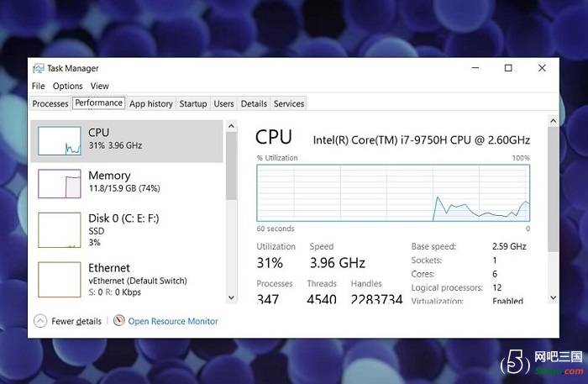
Task: Click the Resource Monitor gauge icon
Action: (x=119, y=321)
